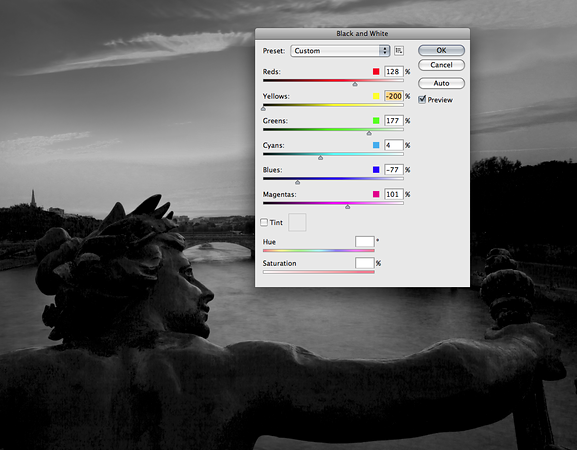Cancel the Black and White dialog
The width and height of the screenshot is (577, 450).
tap(441, 65)
